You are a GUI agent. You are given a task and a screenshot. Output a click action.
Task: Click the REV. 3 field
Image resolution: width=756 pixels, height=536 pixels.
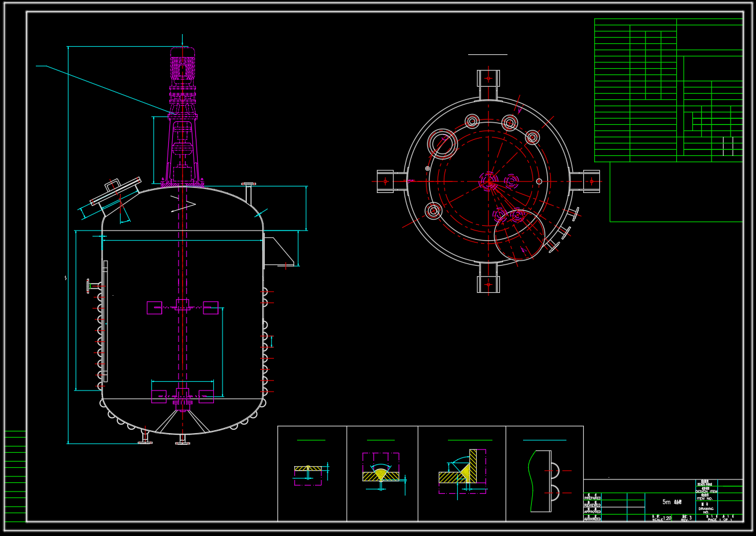[686, 518]
